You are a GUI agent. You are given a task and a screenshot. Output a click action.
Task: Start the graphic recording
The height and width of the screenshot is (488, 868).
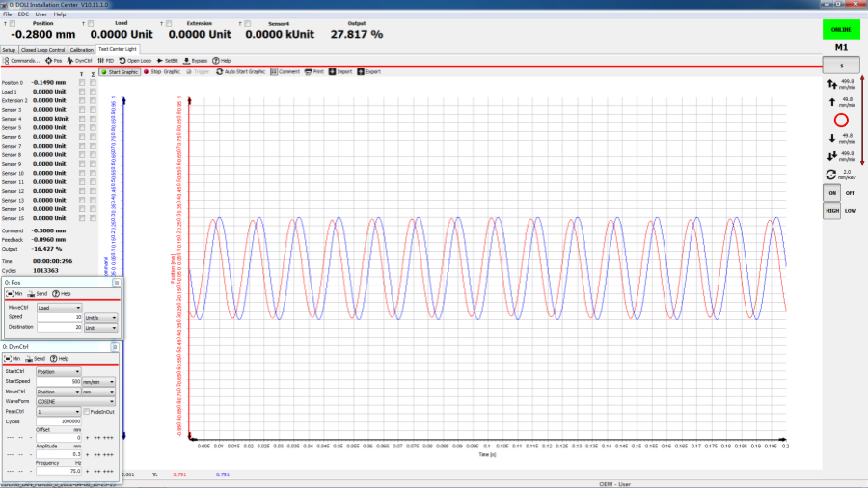(120, 72)
